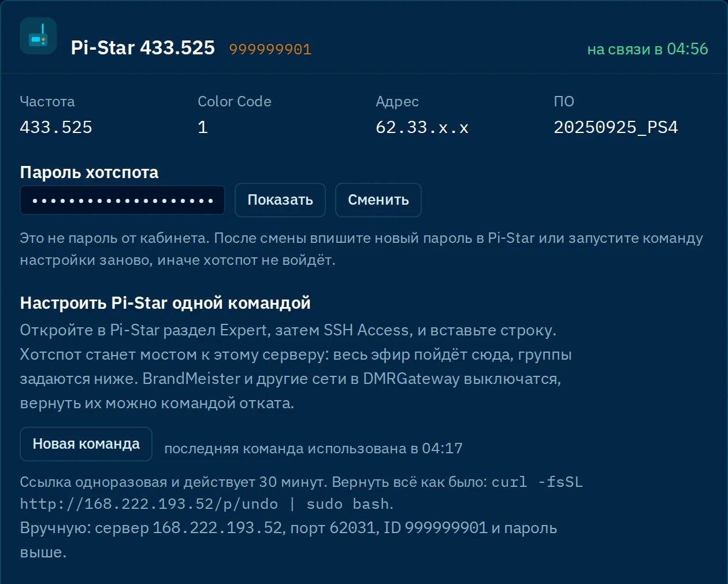728x584 pixels.
Task: Click the ПО label
Action: (x=564, y=102)
